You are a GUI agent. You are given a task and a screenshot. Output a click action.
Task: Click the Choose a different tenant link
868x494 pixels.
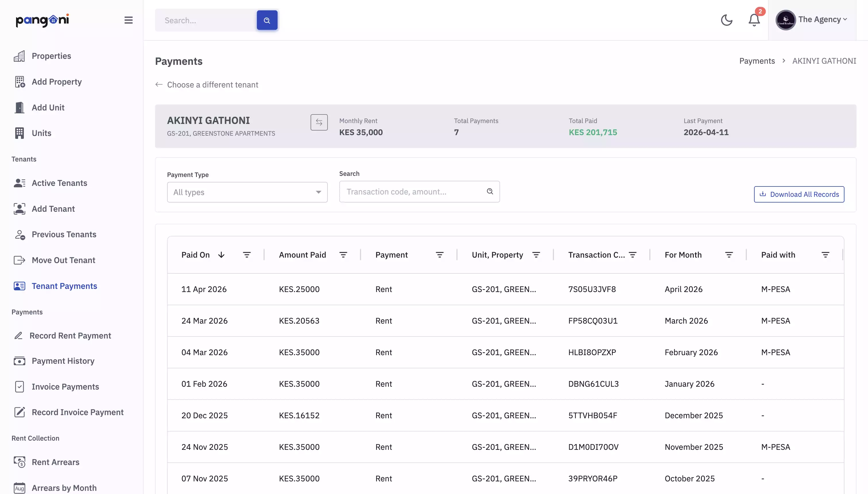(x=212, y=84)
